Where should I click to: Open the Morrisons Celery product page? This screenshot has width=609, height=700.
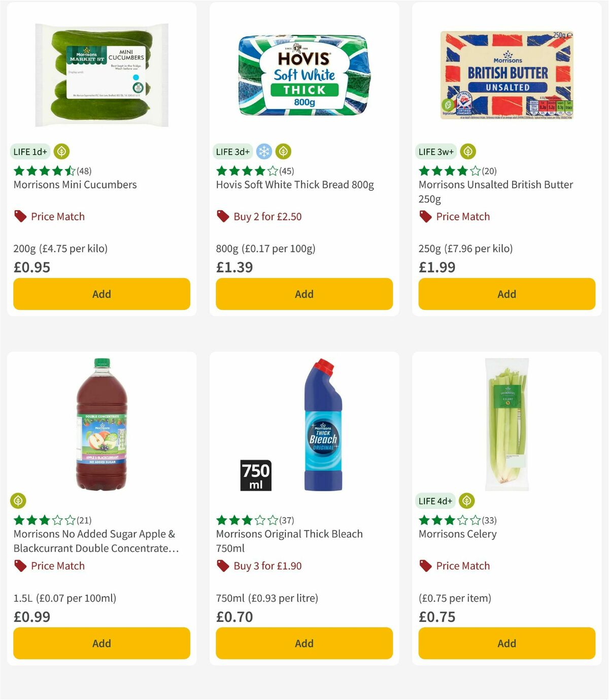(x=457, y=534)
